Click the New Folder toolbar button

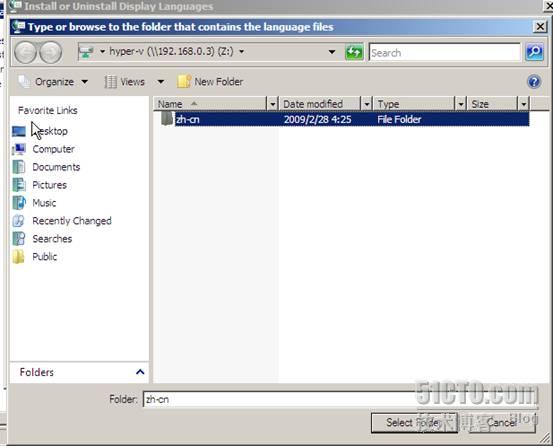click(x=210, y=82)
